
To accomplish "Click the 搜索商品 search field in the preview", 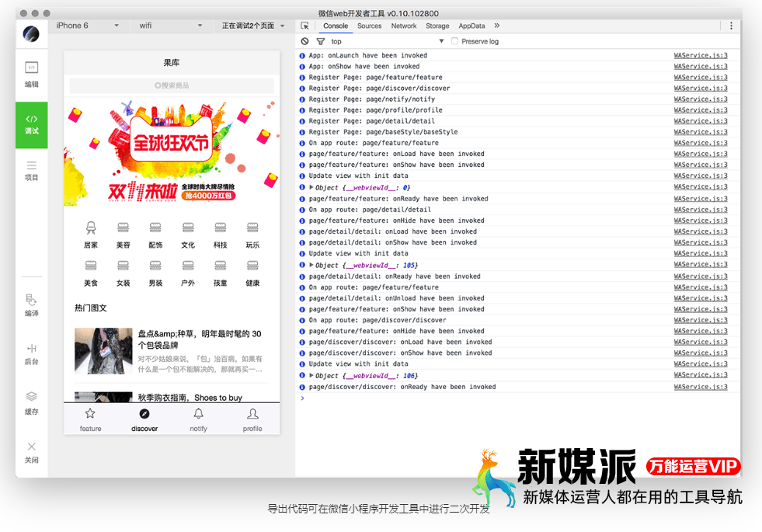I will [x=172, y=85].
